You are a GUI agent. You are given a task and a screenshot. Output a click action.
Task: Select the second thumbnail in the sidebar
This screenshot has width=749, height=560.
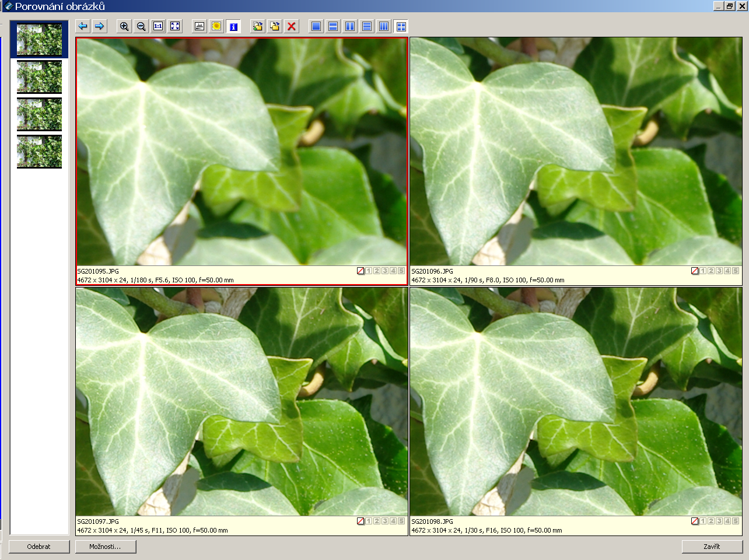39,76
